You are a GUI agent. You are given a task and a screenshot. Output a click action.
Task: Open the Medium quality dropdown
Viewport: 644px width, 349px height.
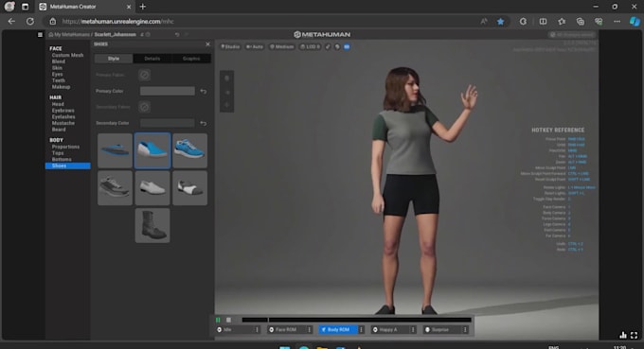point(282,46)
